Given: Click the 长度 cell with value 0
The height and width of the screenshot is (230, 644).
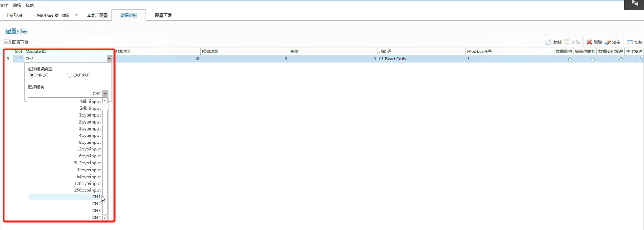Looking at the screenshot, I should 333,59.
